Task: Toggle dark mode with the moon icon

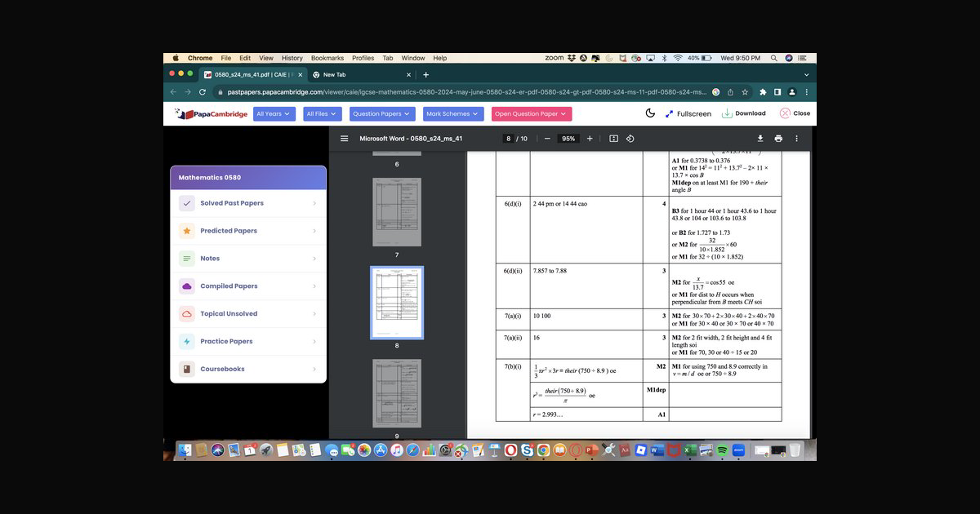Action: point(649,113)
